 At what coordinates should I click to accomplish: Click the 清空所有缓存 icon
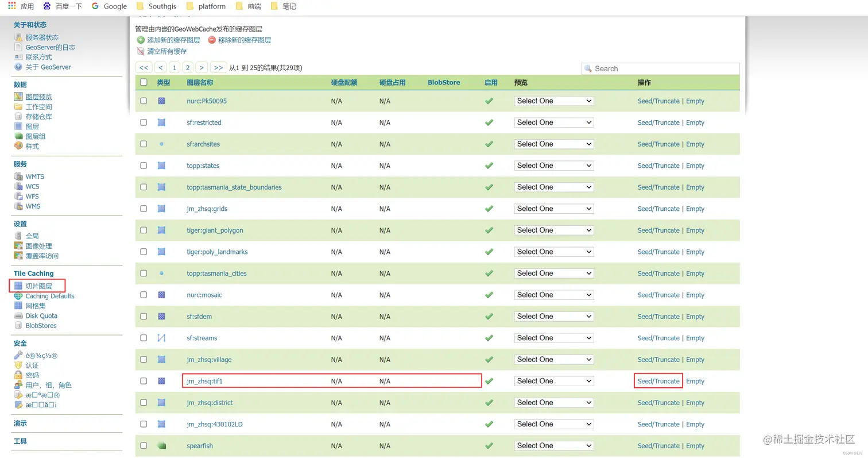click(141, 51)
